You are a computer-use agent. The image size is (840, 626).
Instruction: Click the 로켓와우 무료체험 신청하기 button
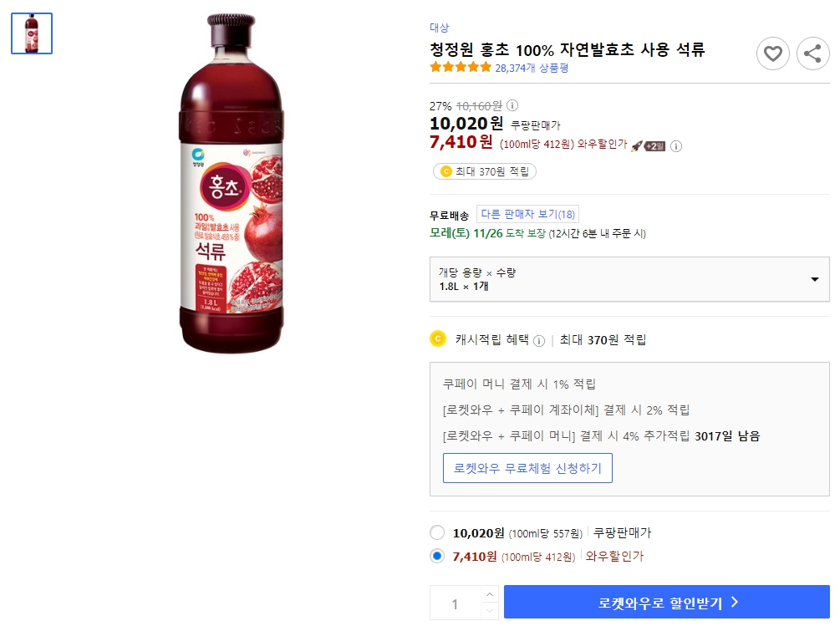(x=527, y=468)
